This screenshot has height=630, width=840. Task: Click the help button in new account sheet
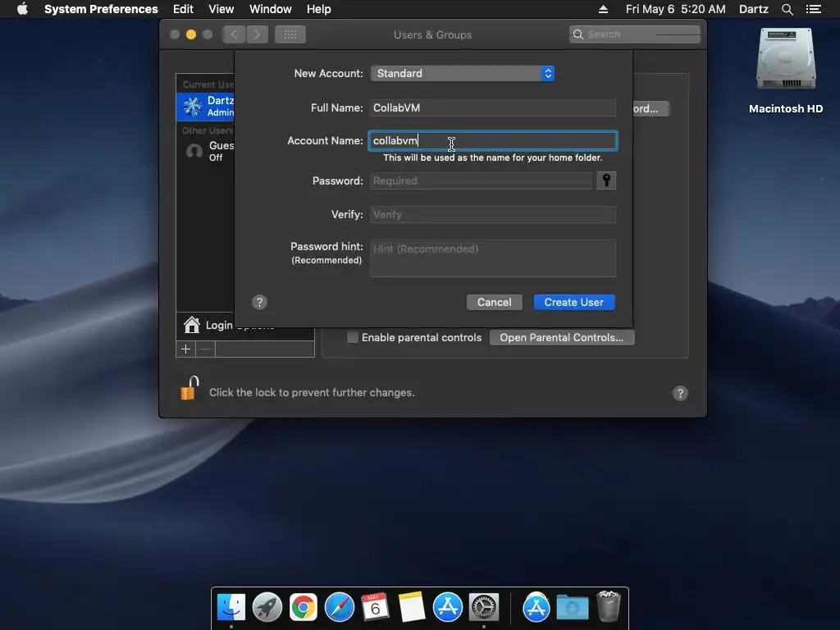point(259,302)
